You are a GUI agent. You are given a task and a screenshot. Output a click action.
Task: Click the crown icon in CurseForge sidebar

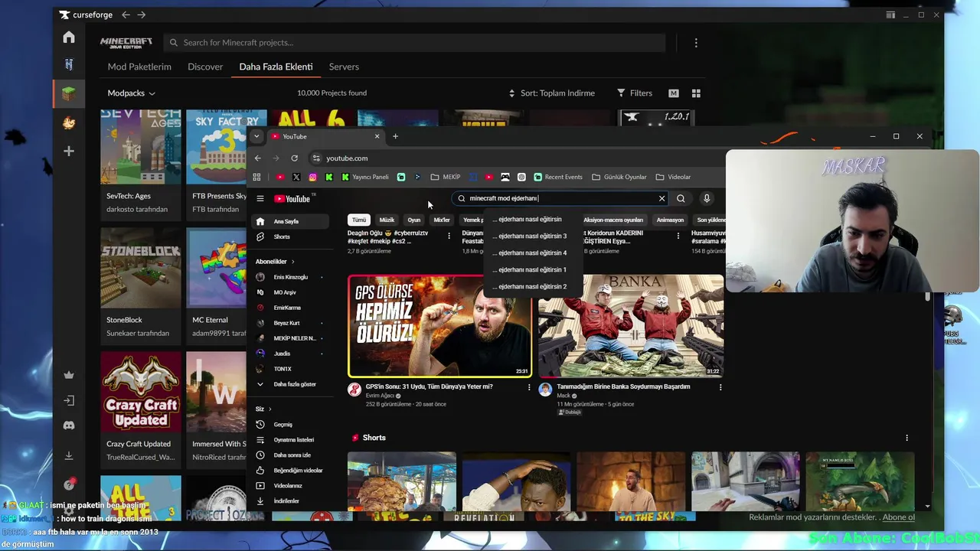[69, 375]
